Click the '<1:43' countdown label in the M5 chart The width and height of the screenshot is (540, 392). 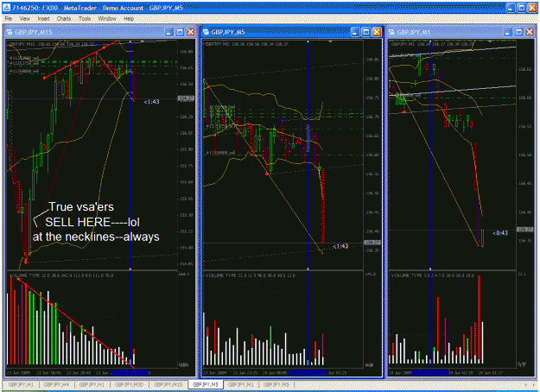(340, 246)
